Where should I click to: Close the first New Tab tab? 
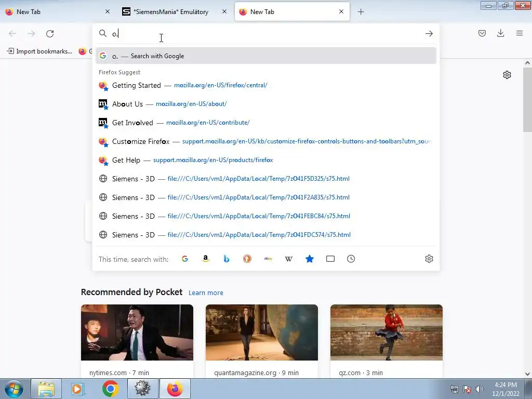(x=108, y=12)
